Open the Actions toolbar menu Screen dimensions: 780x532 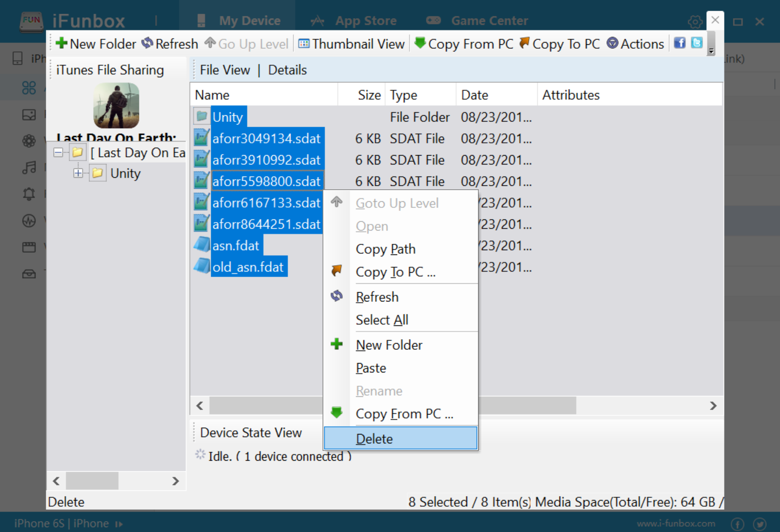coord(635,43)
